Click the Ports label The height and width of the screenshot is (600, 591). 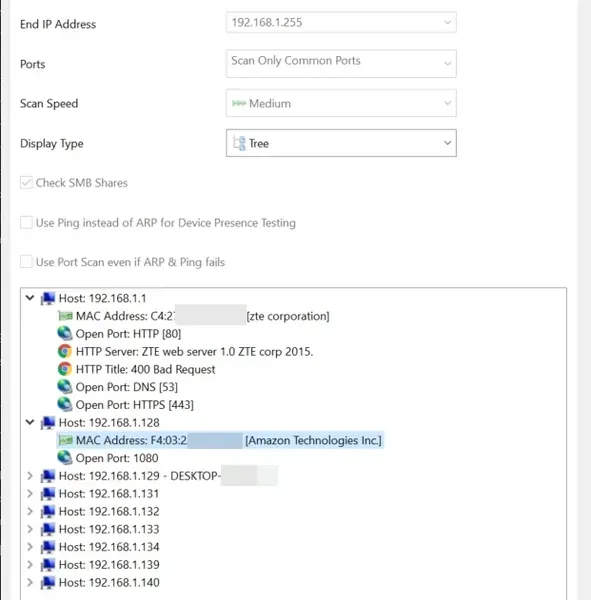coord(33,64)
